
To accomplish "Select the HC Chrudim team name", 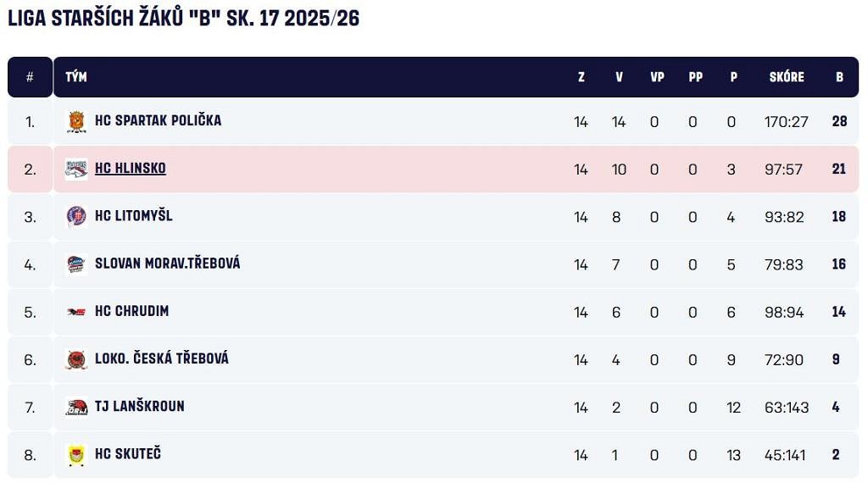I will pyautogui.click(x=131, y=312).
